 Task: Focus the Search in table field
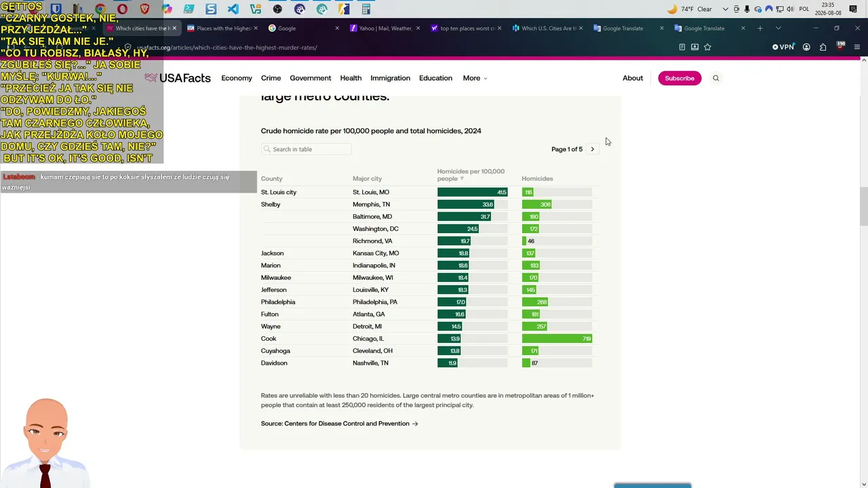click(x=307, y=149)
